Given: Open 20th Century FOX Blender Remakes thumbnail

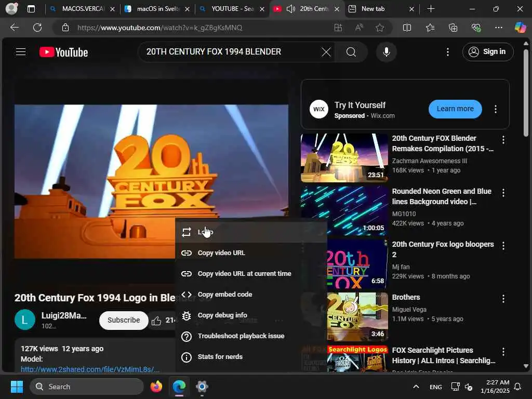Looking at the screenshot, I should 344,158.
